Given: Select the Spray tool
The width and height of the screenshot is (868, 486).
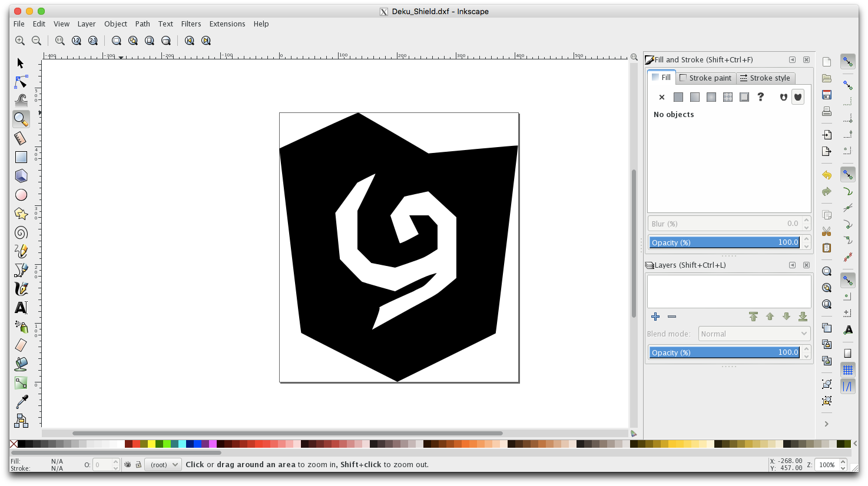Looking at the screenshot, I should [x=21, y=327].
